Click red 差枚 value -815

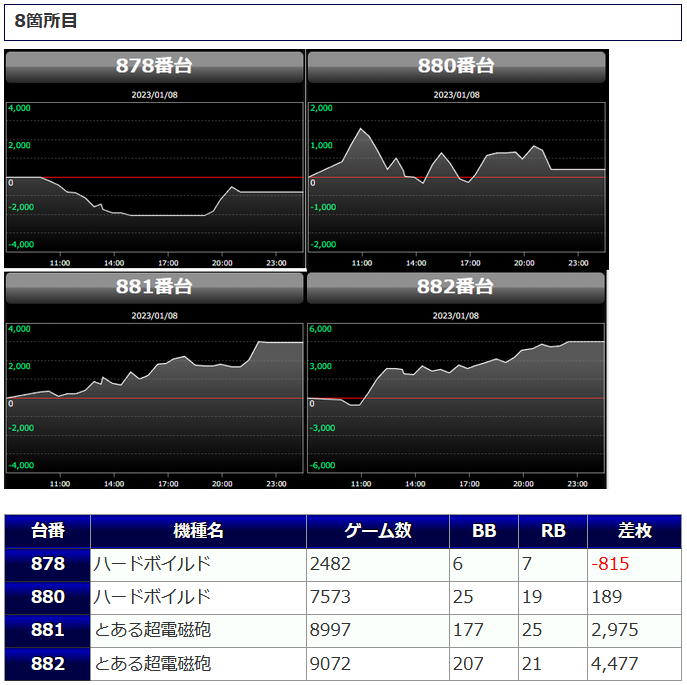[610, 564]
